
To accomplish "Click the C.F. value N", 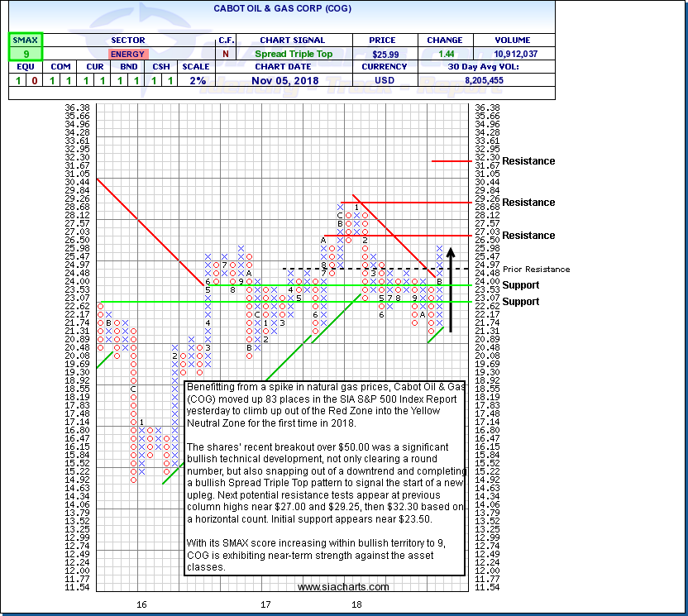I will [x=226, y=54].
